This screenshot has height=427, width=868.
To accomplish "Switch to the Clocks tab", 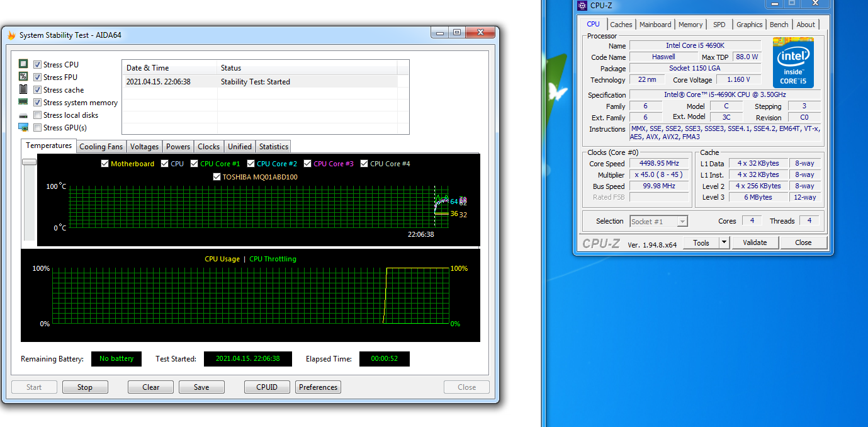I will pyautogui.click(x=208, y=147).
